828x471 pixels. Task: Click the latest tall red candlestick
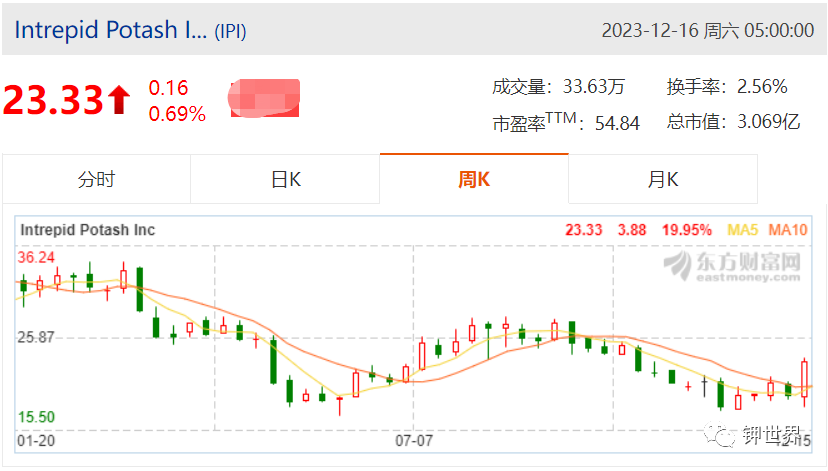[804, 379]
